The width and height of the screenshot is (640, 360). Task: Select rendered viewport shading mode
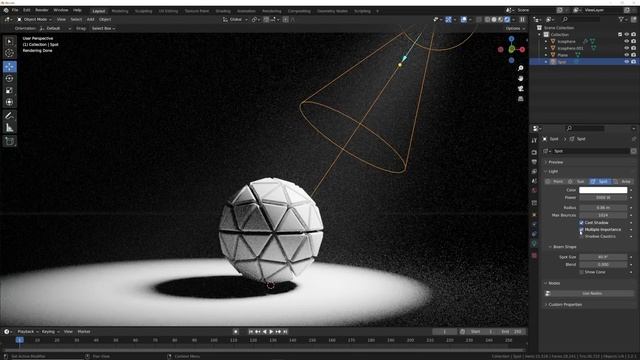pos(507,19)
